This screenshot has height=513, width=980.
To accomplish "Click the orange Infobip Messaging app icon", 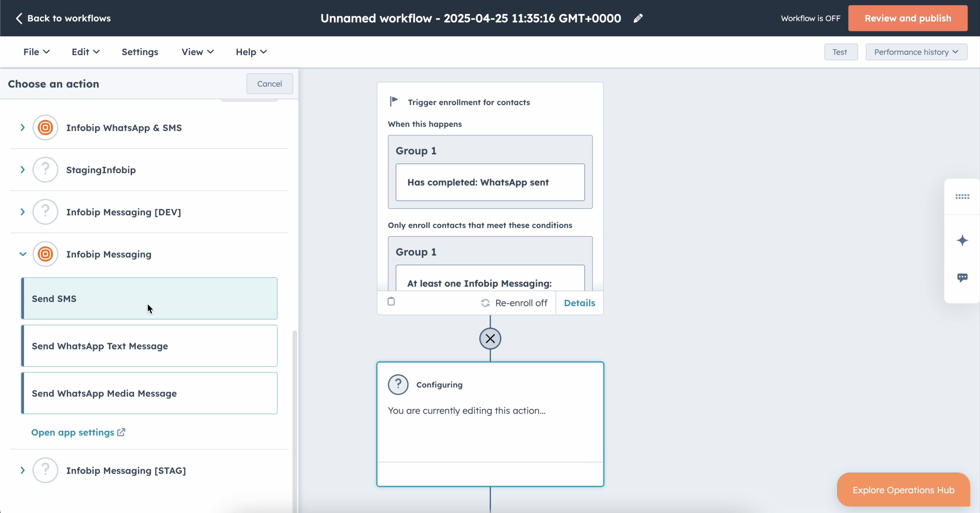I will tap(45, 254).
